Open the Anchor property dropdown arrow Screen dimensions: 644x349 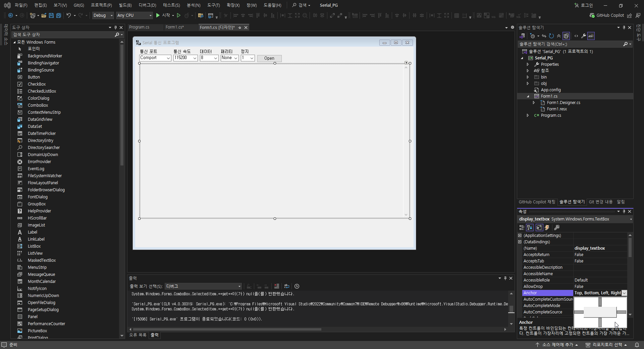624,293
